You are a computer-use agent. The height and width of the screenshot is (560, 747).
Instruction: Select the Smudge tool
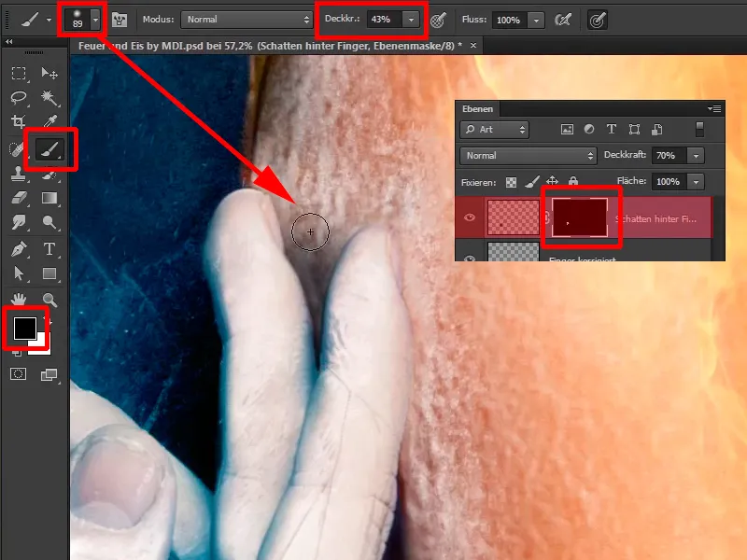[19, 222]
